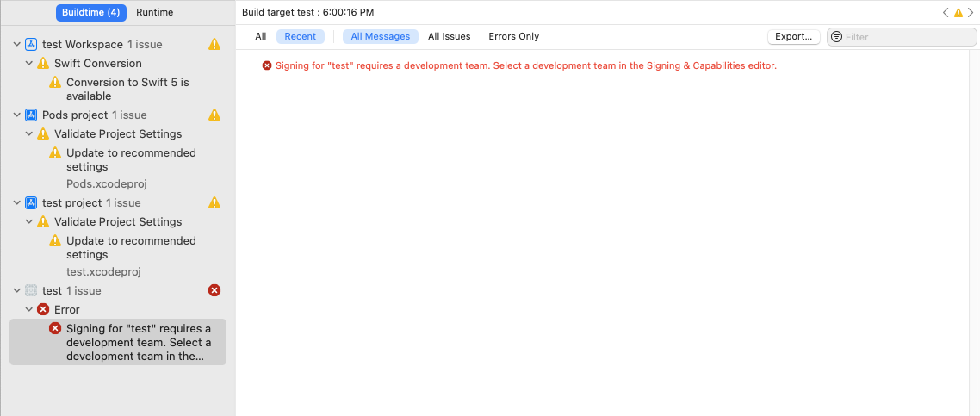
Task: Select Update to recommended settings for Pods.xcodeproj
Action: tap(131, 160)
